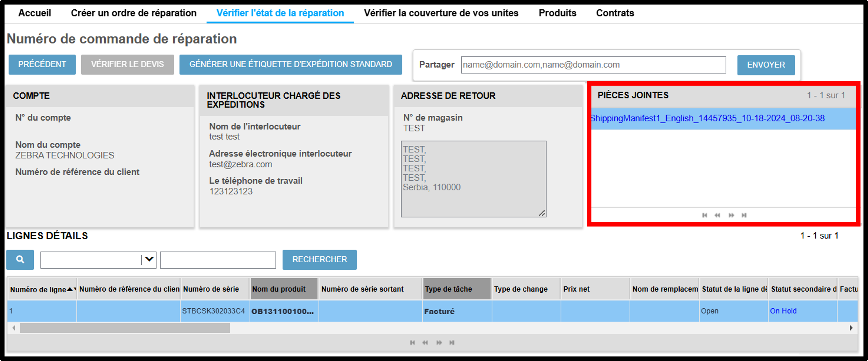This screenshot has height=361, width=868.
Task: Click Nom de remplacement column header
Action: pos(664,289)
